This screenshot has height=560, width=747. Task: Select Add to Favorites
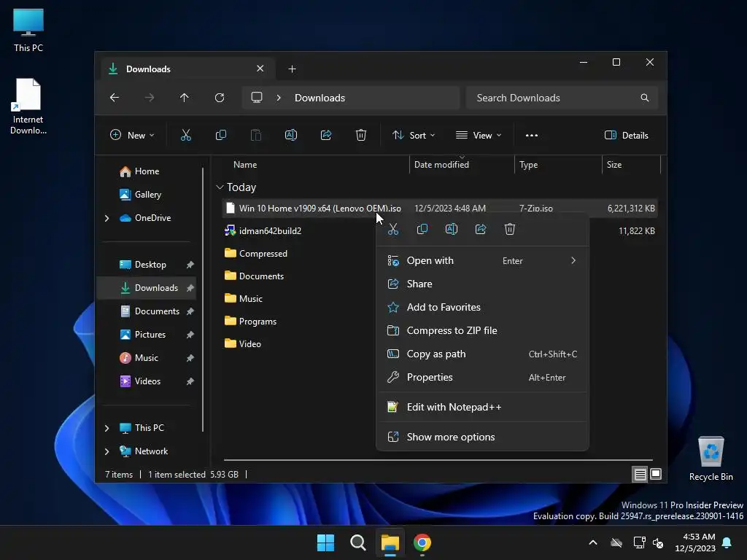[482, 307]
